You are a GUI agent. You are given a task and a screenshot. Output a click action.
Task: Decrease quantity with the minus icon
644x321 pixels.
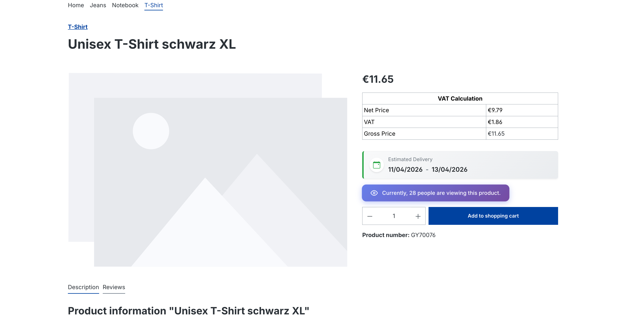[x=370, y=216]
